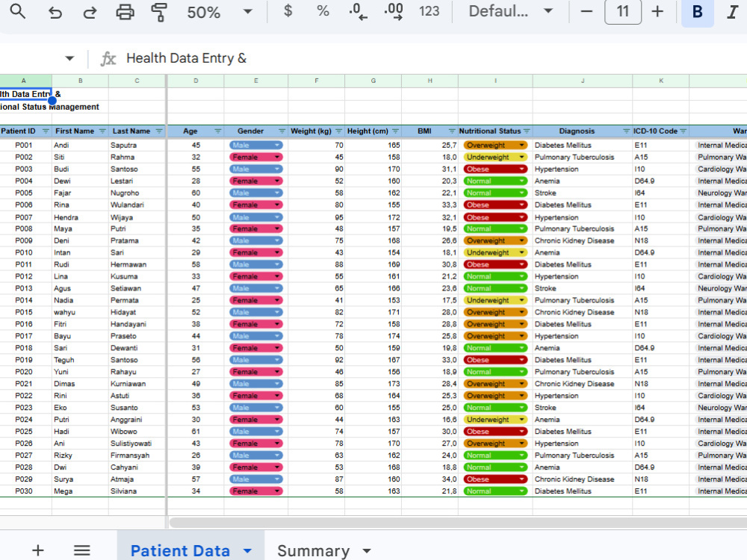Open the Nutritional Status filter icon

tap(527, 131)
